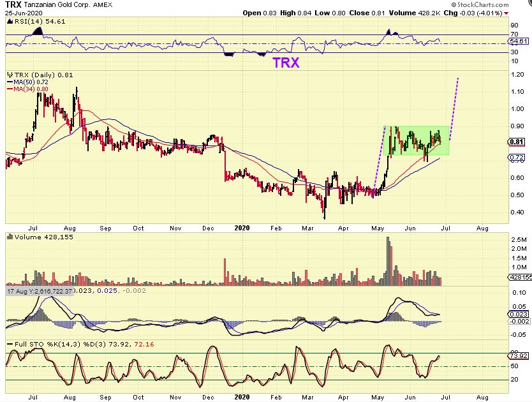Click the 30 level on the RSI axis
The width and height of the screenshot is (532, 402).
point(514,52)
